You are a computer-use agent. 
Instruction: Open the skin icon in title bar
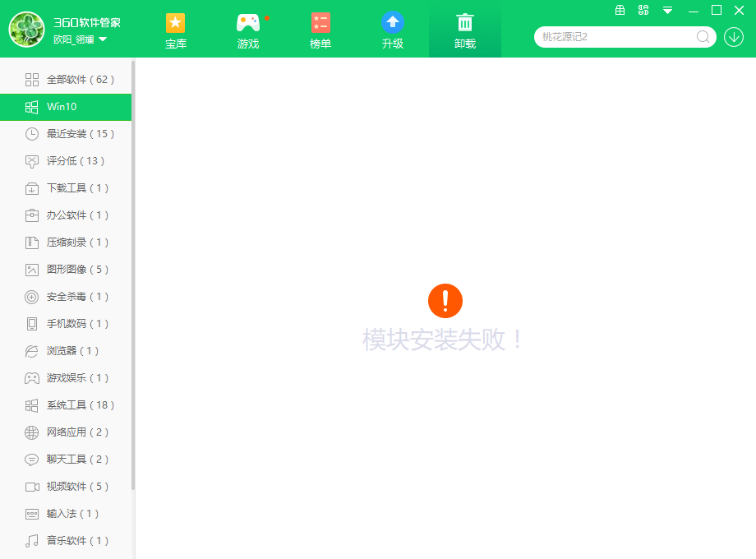pyautogui.click(x=643, y=10)
